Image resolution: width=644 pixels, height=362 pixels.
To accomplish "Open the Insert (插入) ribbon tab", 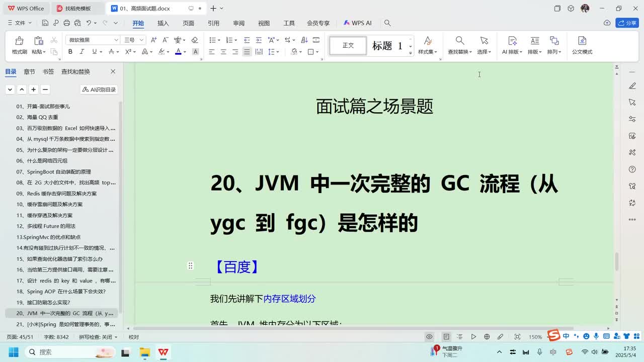I will (163, 23).
